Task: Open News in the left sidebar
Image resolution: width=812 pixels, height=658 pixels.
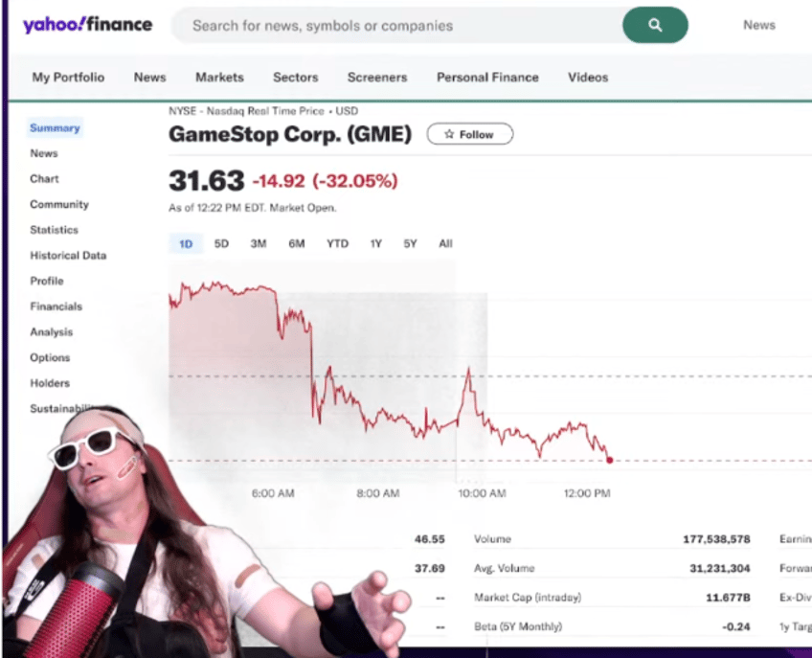Action: 44,153
